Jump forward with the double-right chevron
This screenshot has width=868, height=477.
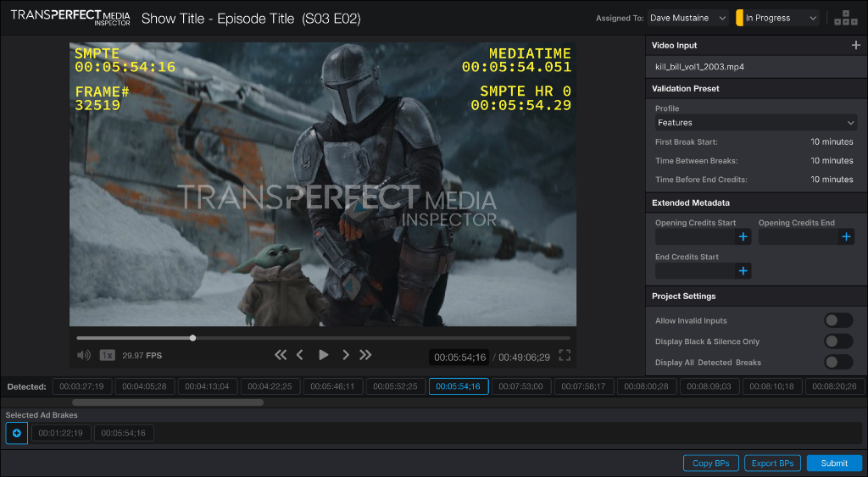pyautogui.click(x=365, y=355)
